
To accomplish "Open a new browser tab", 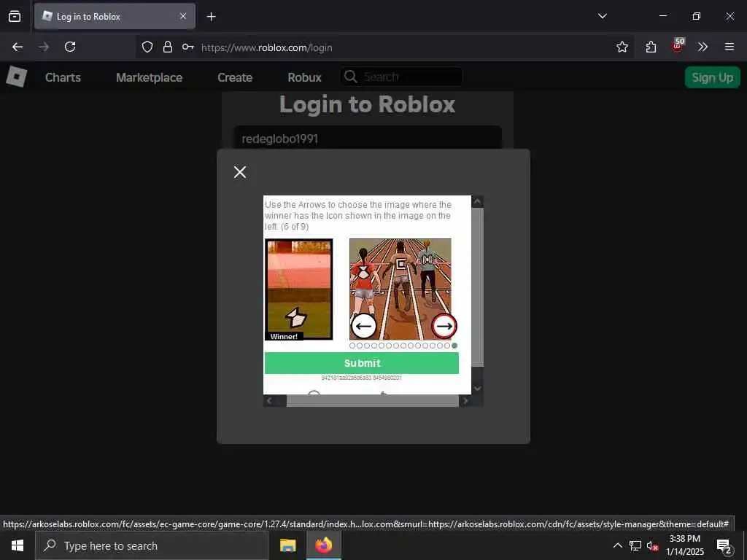I will [x=211, y=17].
